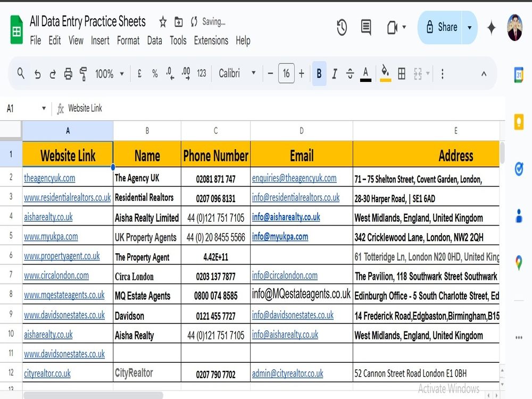Click the font size field
Viewport: 532px width, 399px height.
[286, 73]
